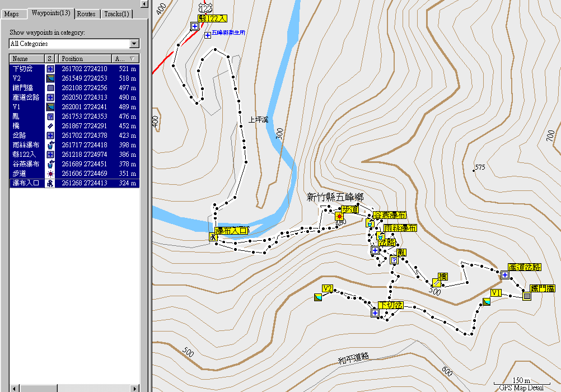Click the 鐵門擋 gate icon on the map
The width and height of the screenshot is (561, 392).
527,296
